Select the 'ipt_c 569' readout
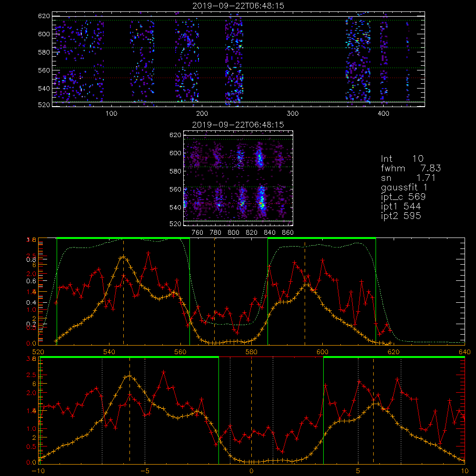The height and width of the screenshot is (476, 476). click(x=403, y=197)
